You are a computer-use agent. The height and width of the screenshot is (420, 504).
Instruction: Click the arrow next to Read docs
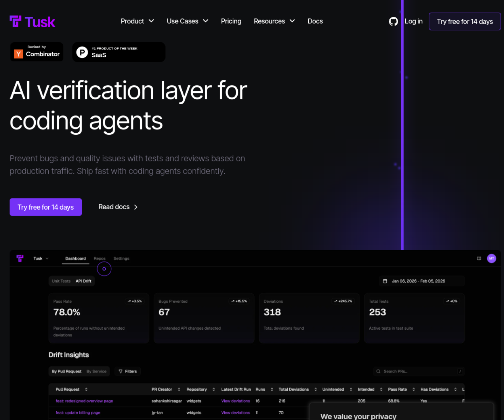coord(136,207)
